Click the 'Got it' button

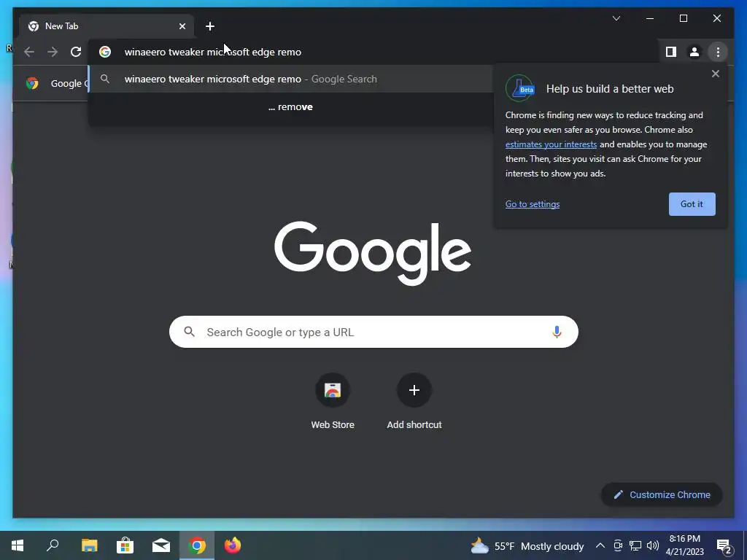(692, 204)
